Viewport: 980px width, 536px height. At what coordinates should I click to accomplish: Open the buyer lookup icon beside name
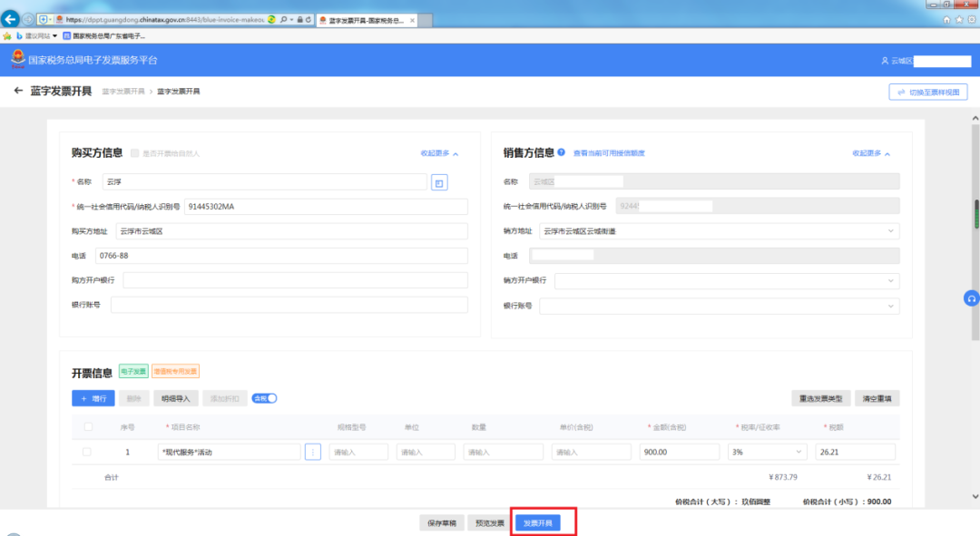[x=439, y=182]
